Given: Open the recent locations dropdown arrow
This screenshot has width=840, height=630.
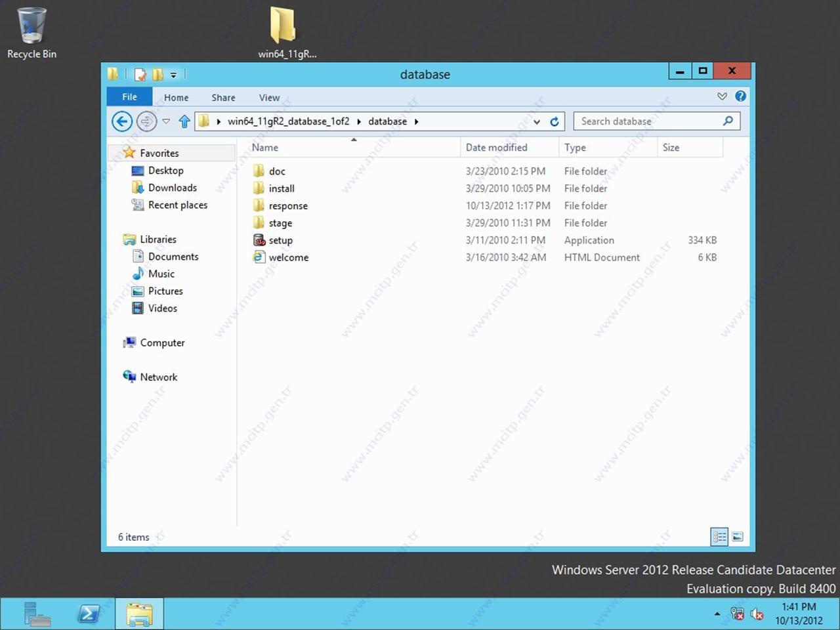Looking at the screenshot, I should [166, 121].
